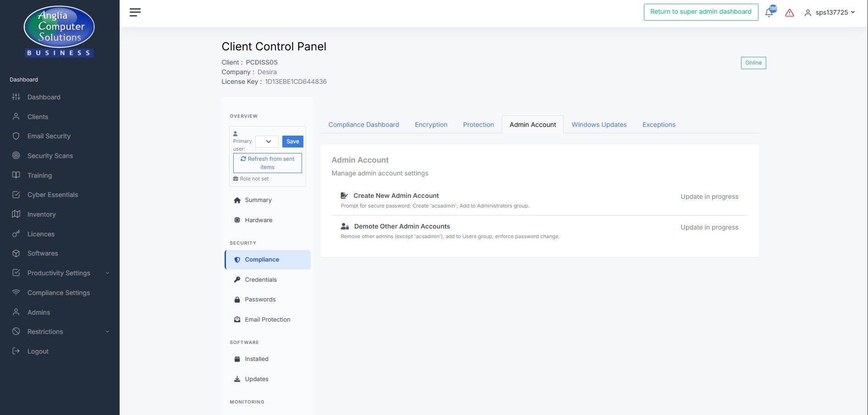The image size is (868, 415).
Task: Open the Primary user dropdown
Action: tap(267, 142)
